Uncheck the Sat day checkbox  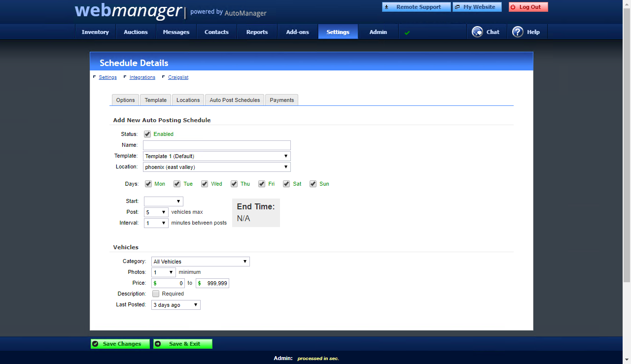point(286,183)
